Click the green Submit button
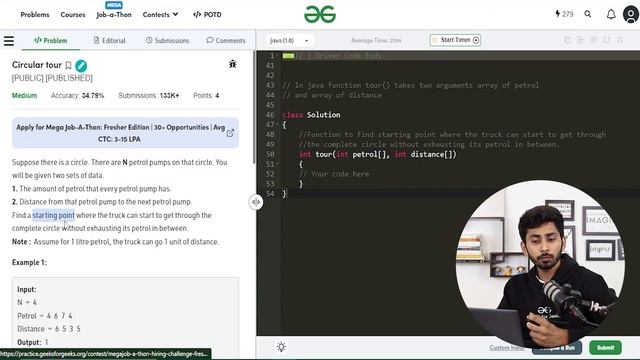This screenshot has height=360, width=640. [x=605, y=347]
